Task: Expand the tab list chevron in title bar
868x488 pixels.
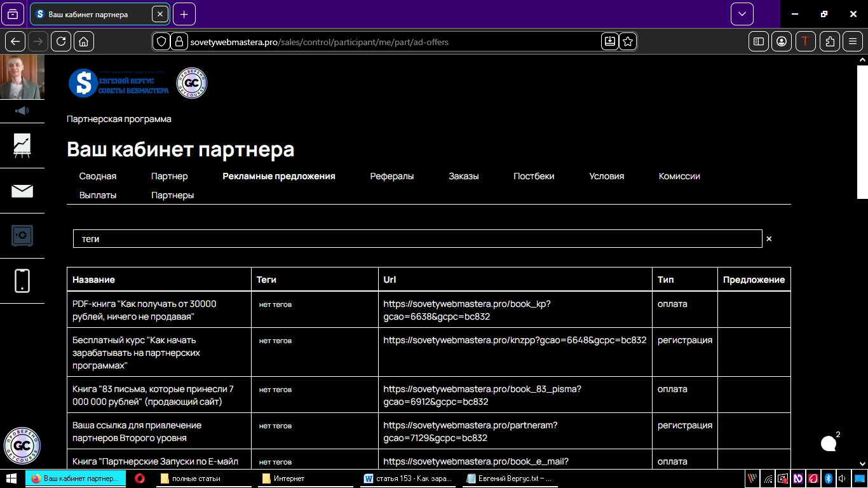Action: point(742,13)
